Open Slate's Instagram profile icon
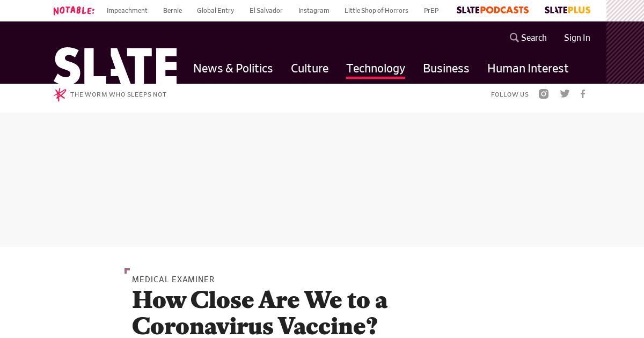The height and width of the screenshot is (338, 644). coord(544,94)
